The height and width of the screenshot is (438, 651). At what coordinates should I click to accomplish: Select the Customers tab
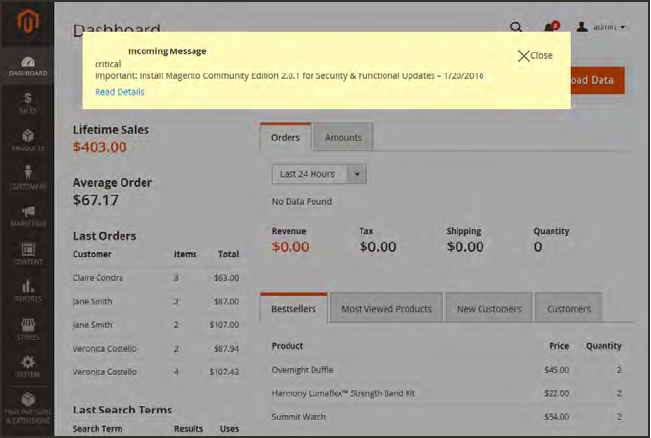tap(569, 308)
